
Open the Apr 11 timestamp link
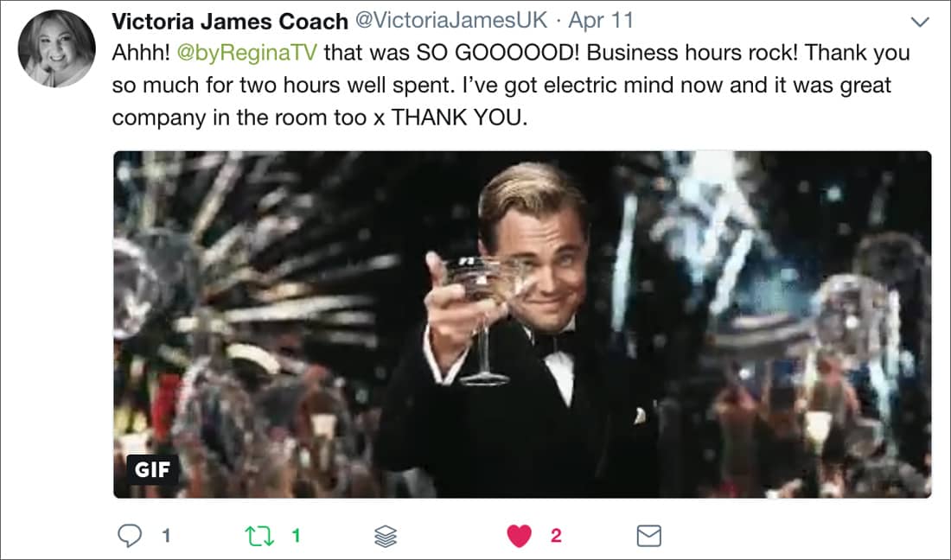click(601, 21)
